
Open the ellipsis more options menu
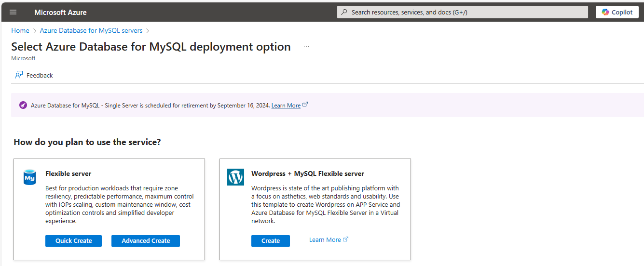(306, 47)
